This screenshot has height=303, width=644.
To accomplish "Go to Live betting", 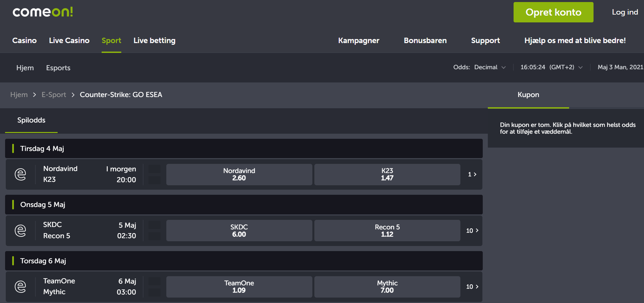I will coord(154,40).
